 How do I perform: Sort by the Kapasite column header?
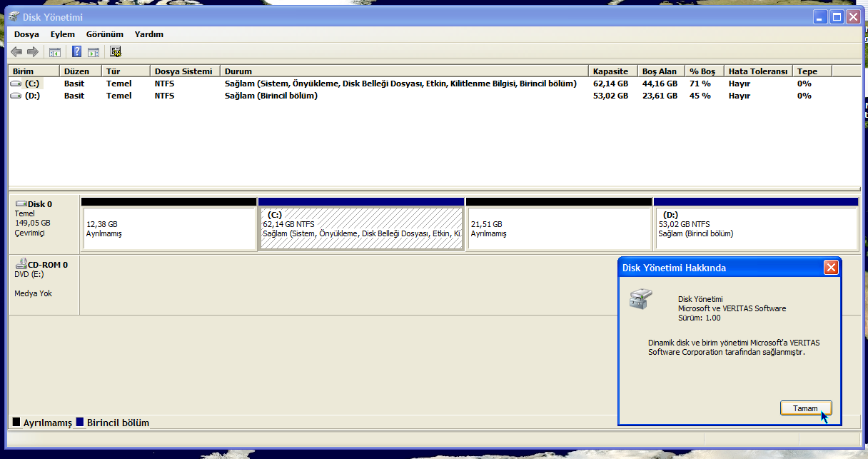(x=613, y=71)
